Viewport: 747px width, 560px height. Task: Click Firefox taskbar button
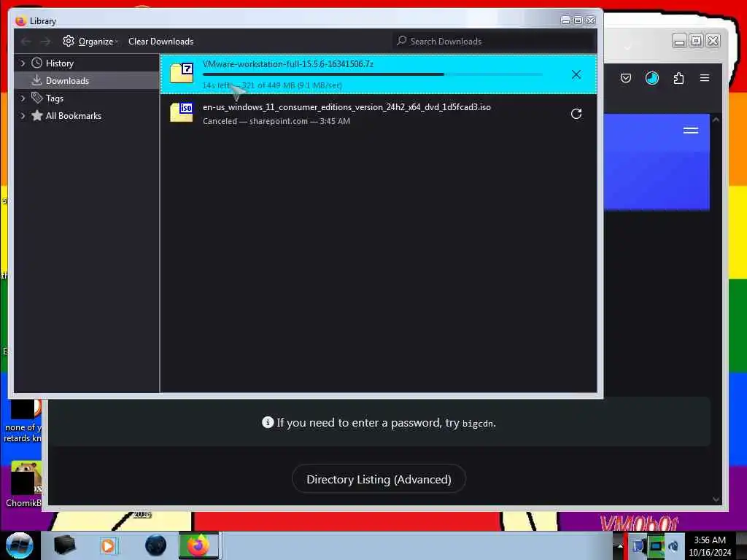(x=198, y=545)
